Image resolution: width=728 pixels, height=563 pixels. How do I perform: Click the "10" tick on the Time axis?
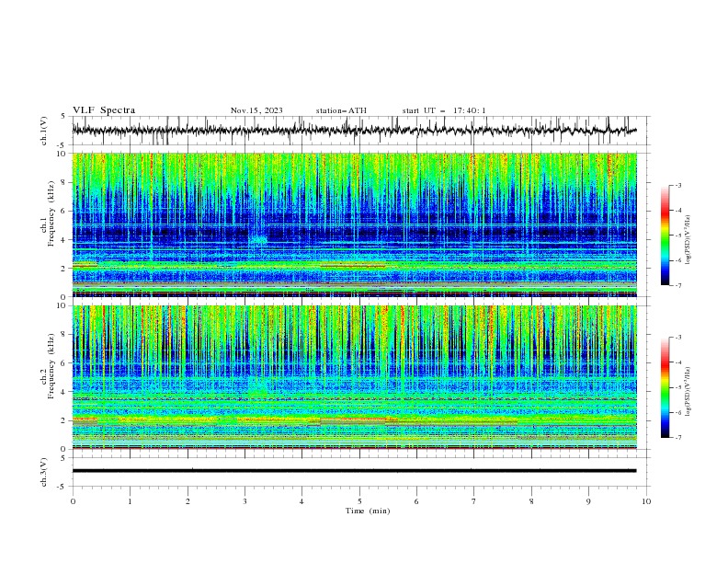point(646,501)
